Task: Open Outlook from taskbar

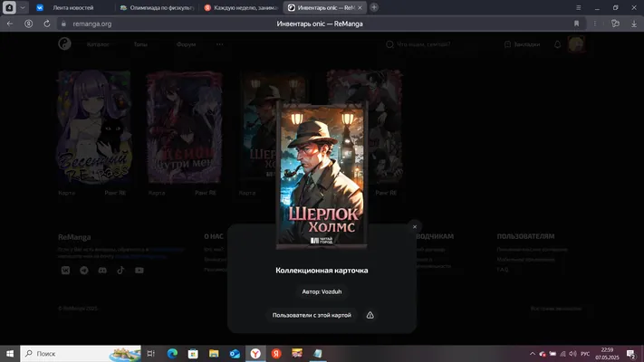Action: click(235, 353)
